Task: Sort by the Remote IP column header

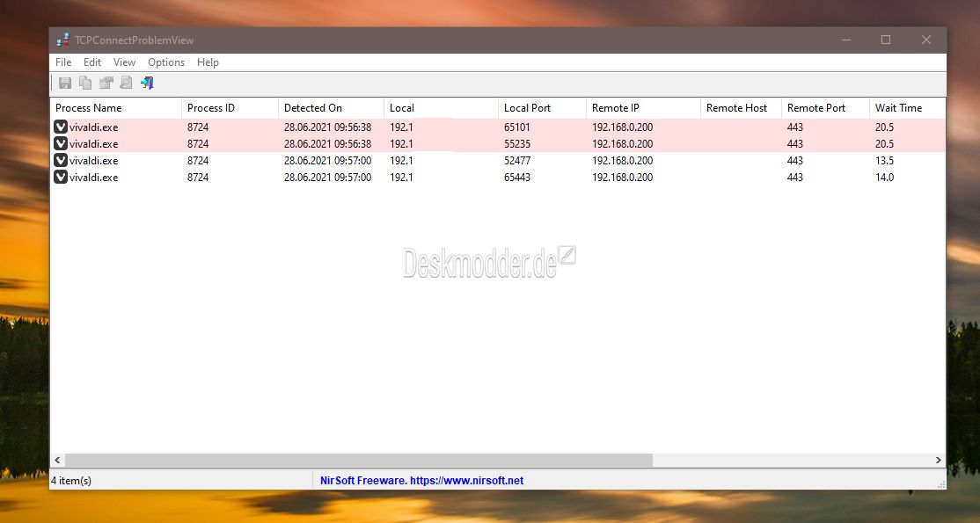Action: pos(643,108)
